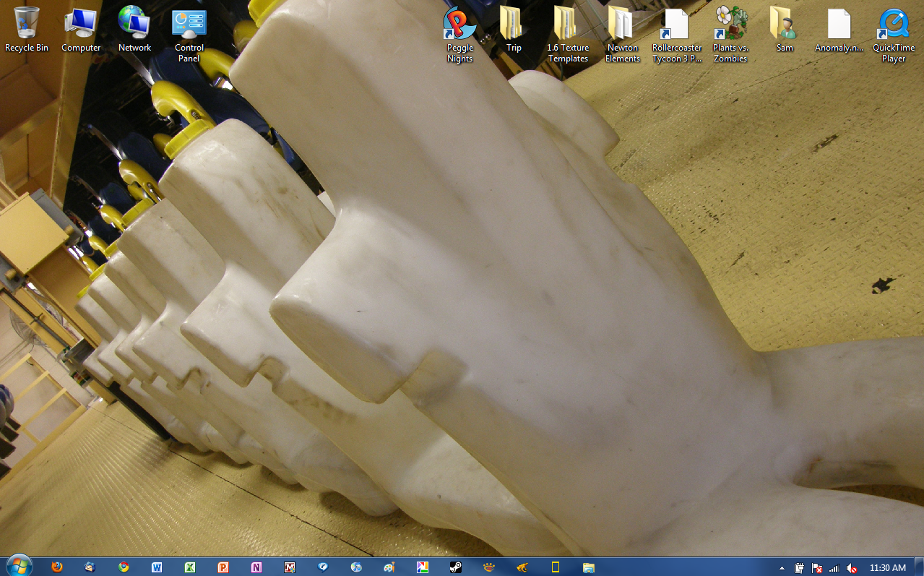Viewport: 924px width, 576px height.
Task: Click the muted volume speaker icon
Action: (852, 568)
